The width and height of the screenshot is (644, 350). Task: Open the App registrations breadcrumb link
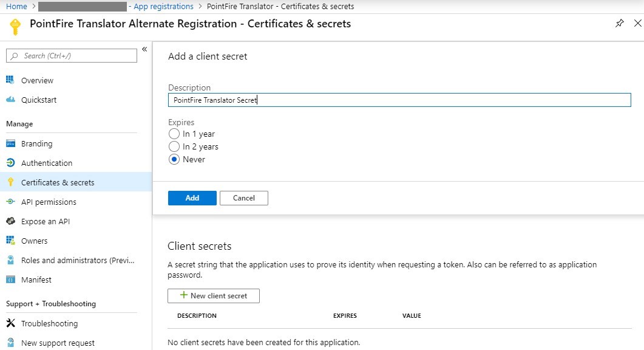[163, 6]
